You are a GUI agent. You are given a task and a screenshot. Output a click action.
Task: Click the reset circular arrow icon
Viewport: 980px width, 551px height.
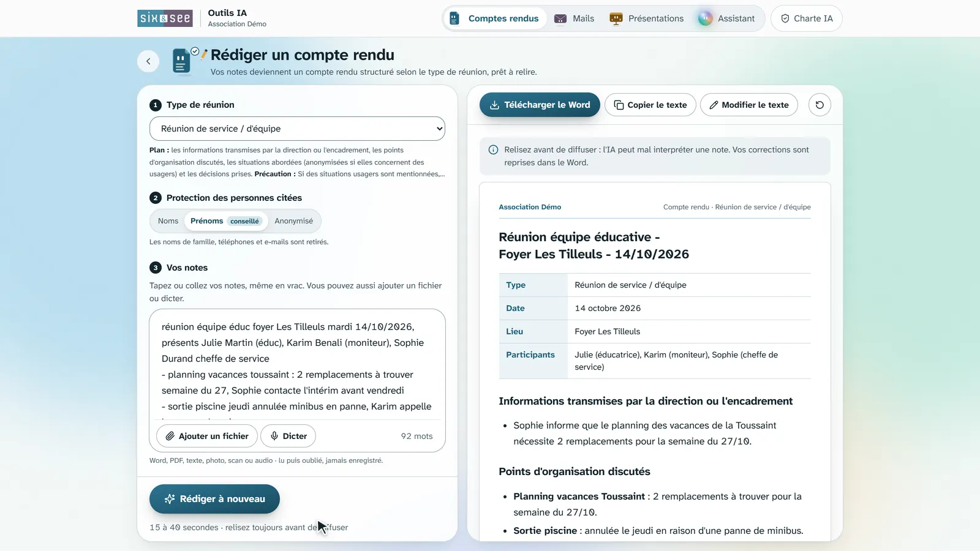pos(820,105)
